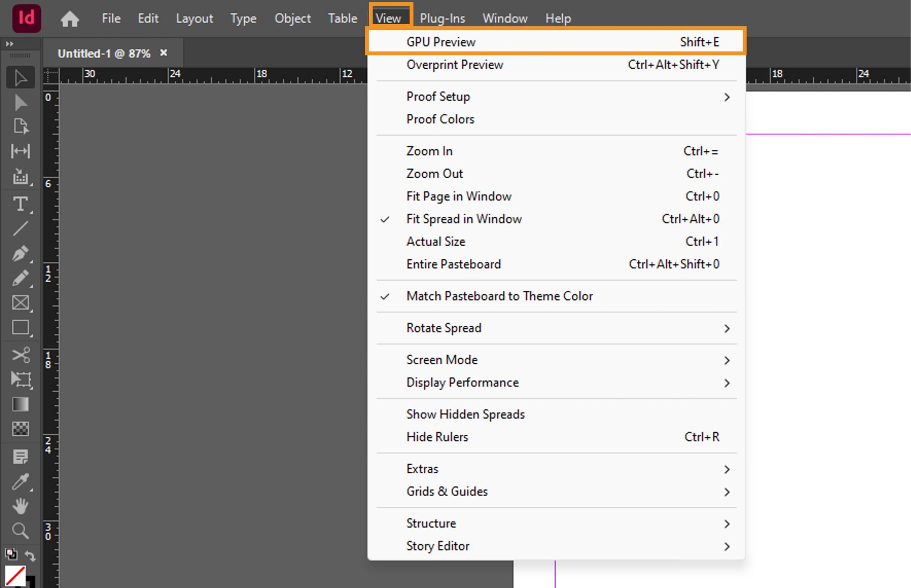Enable GPU Preview

tap(440, 42)
